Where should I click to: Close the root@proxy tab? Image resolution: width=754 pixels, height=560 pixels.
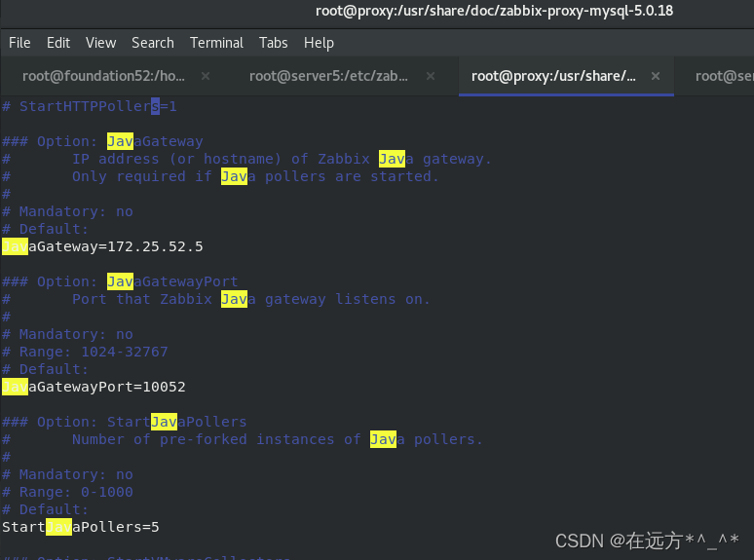coord(656,76)
